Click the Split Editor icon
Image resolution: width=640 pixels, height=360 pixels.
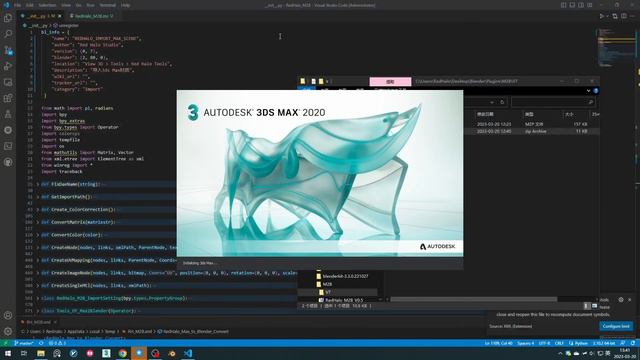tap(624, 16)
